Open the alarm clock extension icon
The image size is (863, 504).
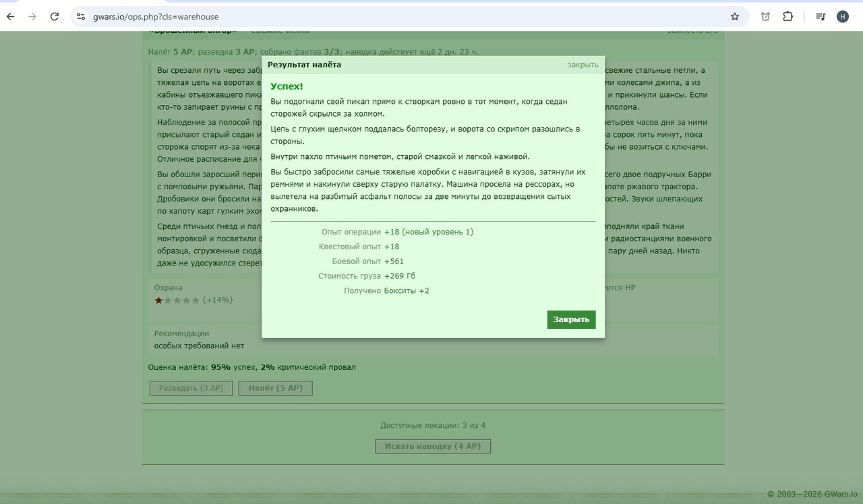tap(765, 17)
